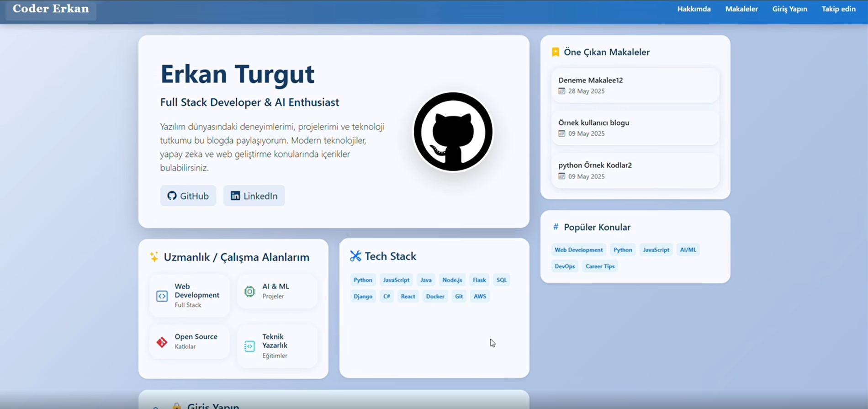Select the JavaScript topic tag in Popüler Konular
The width and height of the screenshot is (868, 409).
coord(656,250)
